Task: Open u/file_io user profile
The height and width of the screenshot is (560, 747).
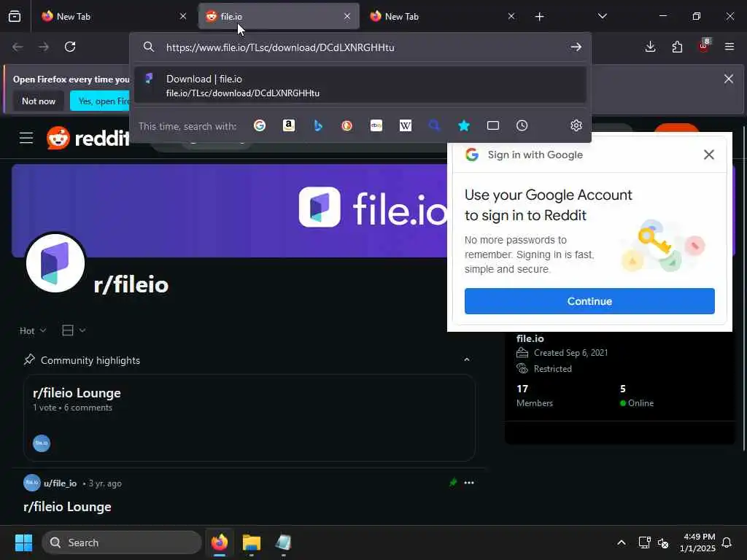Action: point(60,483)
